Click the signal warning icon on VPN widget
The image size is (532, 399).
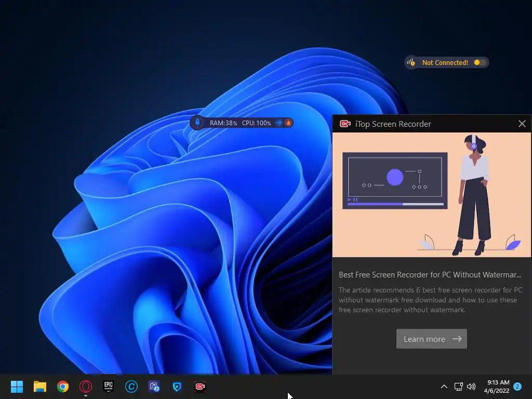tap(411, 62)
